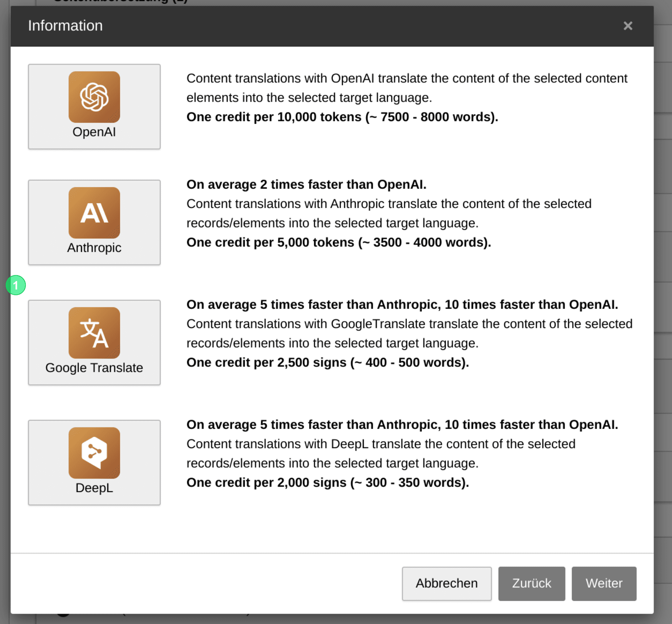This screenshot has width=672, height=624.
Task: Click 'Content translations with OpenAI' description
Action: coord(407,88)
